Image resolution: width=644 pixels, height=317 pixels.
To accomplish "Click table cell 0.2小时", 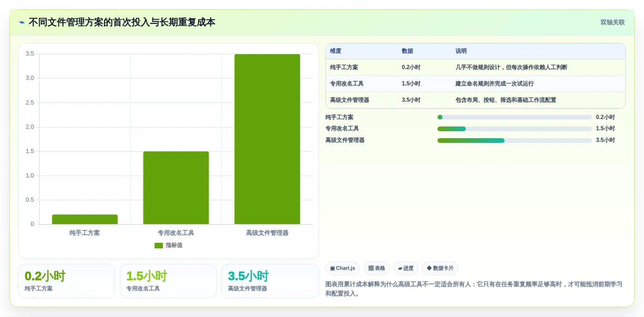I will pos(411,67).
